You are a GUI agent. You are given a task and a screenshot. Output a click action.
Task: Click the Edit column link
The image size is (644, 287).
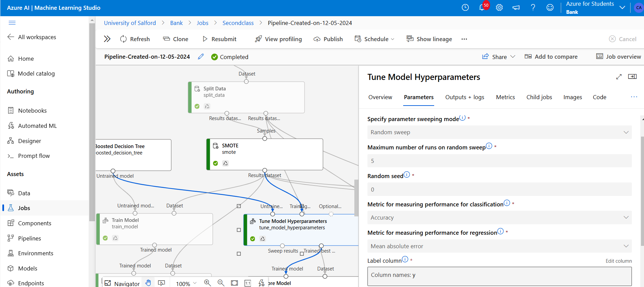(618, 261)
